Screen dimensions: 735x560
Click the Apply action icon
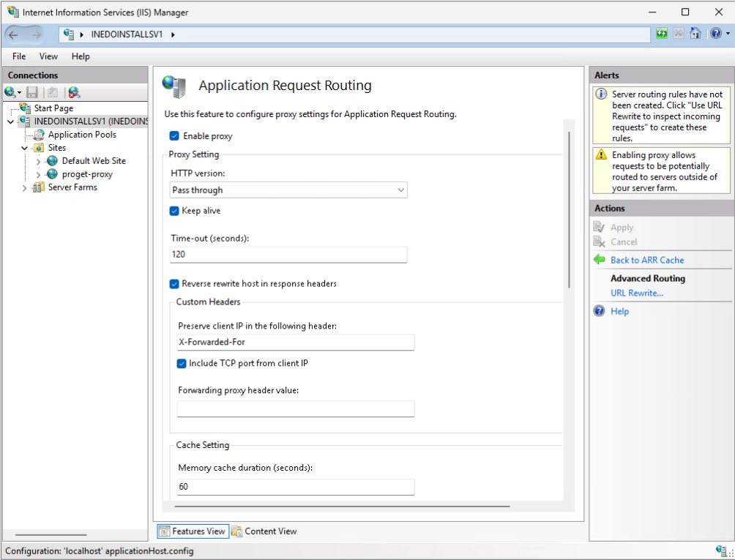[x=599, y=227]
